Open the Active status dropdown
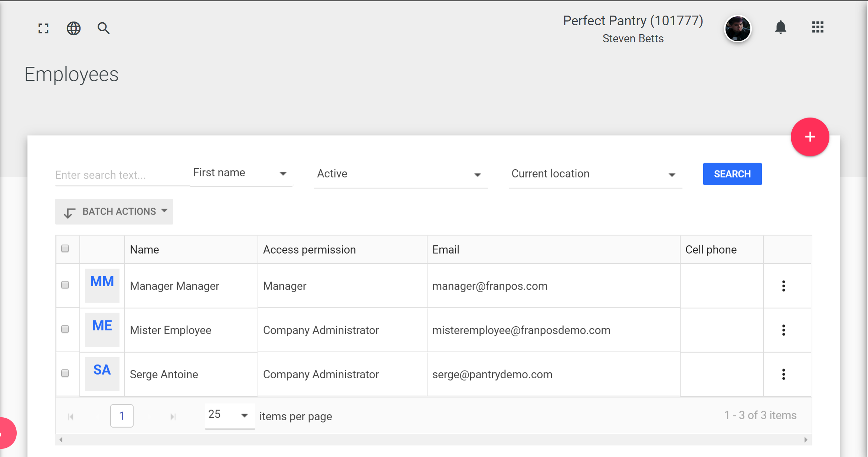This screenshot has width=868, height=457. point(400,174)
